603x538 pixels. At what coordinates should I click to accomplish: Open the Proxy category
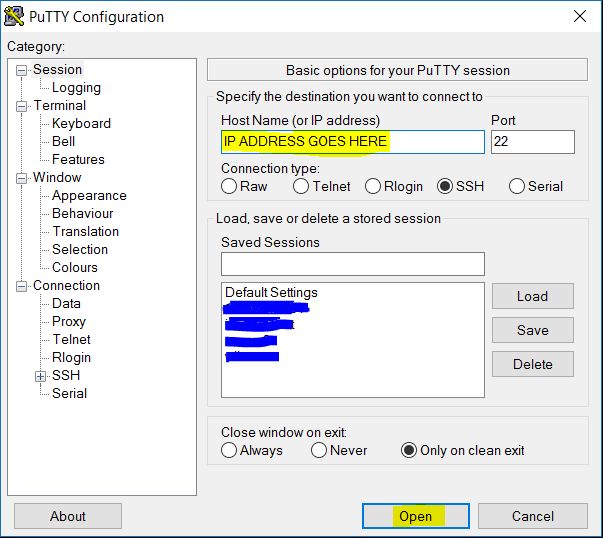tap(69, 321)
